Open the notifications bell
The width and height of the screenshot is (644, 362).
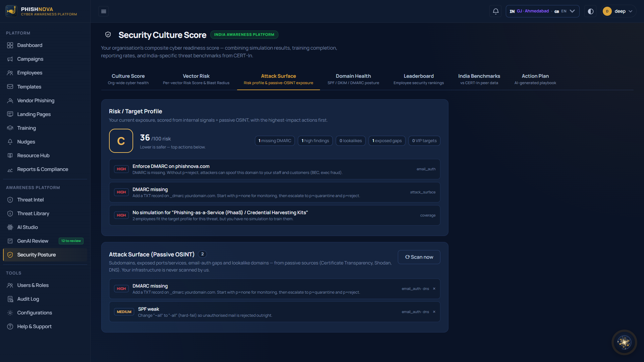point(496,11)
